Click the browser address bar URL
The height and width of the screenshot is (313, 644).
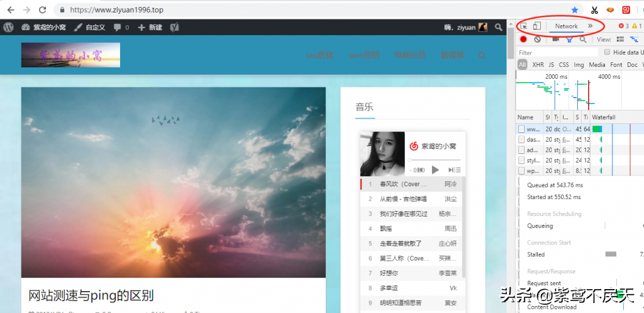pos(116,9)
